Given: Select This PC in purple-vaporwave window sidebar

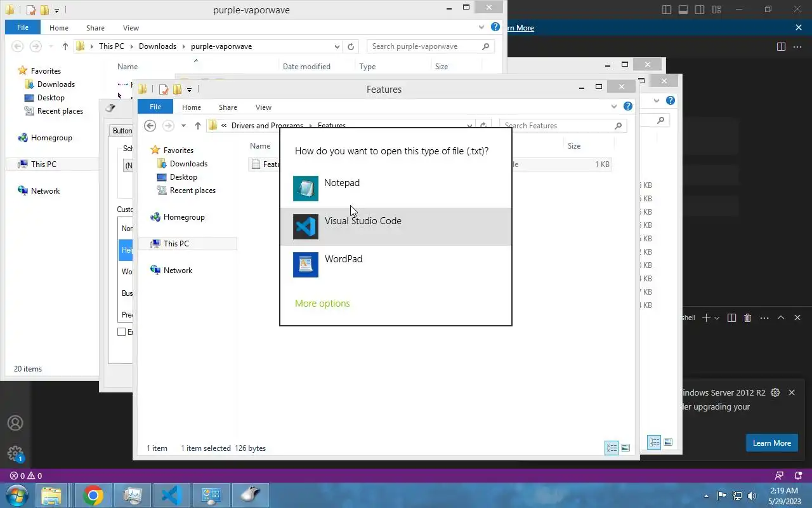Looking at the screenshot, I should pos(43,164).
